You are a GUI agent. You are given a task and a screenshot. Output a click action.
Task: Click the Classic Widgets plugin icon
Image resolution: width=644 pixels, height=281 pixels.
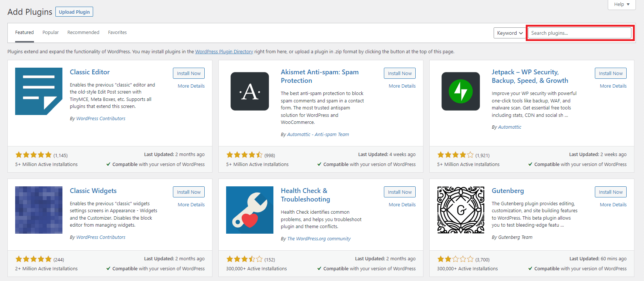click(39, 210)
